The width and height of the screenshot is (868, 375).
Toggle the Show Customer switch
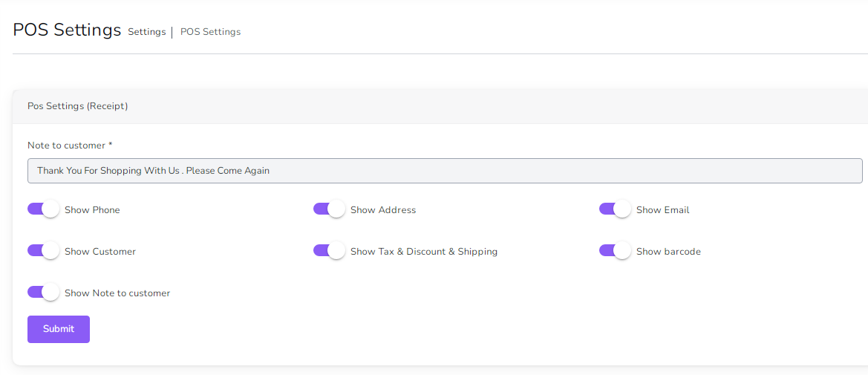(43, 251)
